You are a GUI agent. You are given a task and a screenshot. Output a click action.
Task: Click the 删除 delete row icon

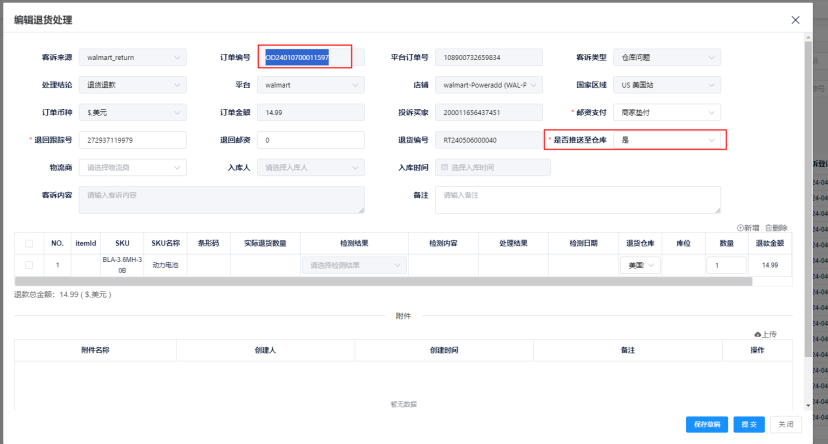click(768, 228)
